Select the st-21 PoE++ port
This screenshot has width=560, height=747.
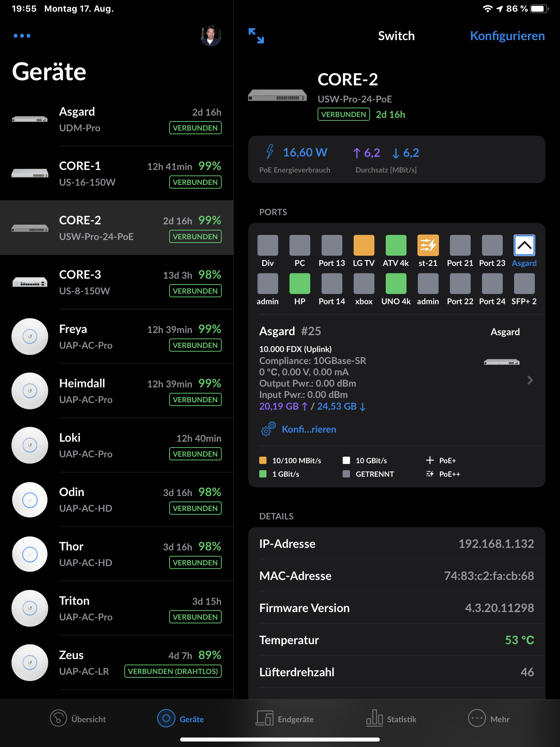(428, 245)
